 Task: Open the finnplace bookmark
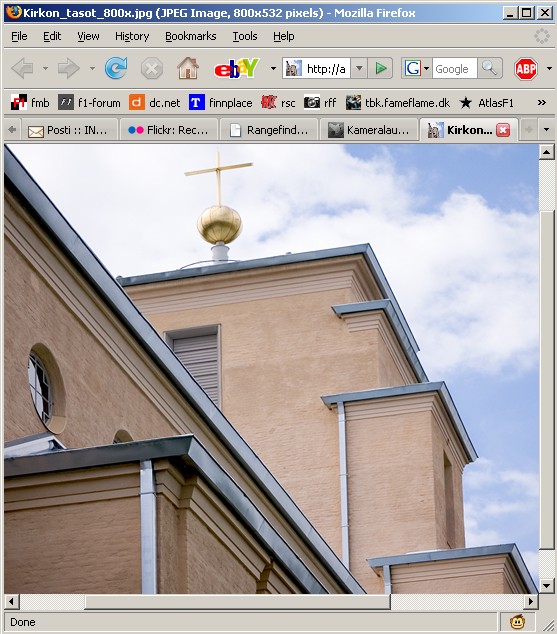pos(221,103)
